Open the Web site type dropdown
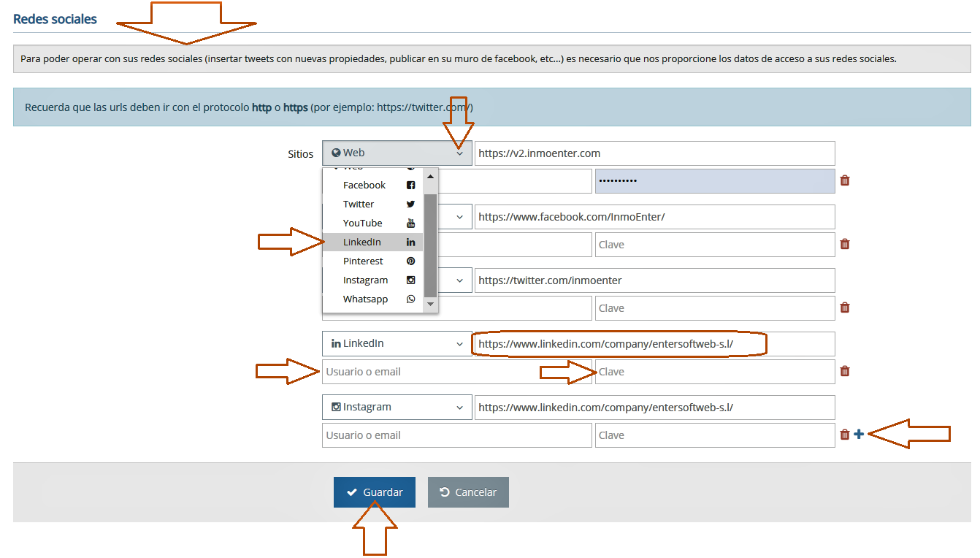 397,153
